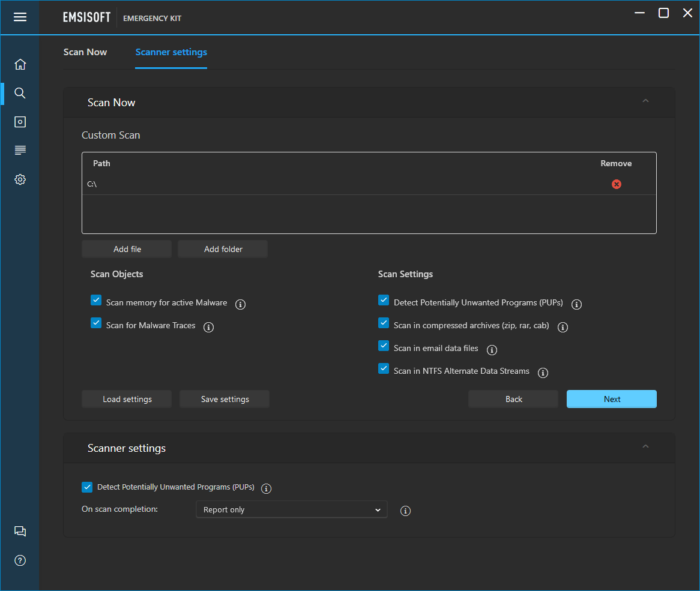
Task: Switch to Scan Now tab
Action: tap(85, 52)
